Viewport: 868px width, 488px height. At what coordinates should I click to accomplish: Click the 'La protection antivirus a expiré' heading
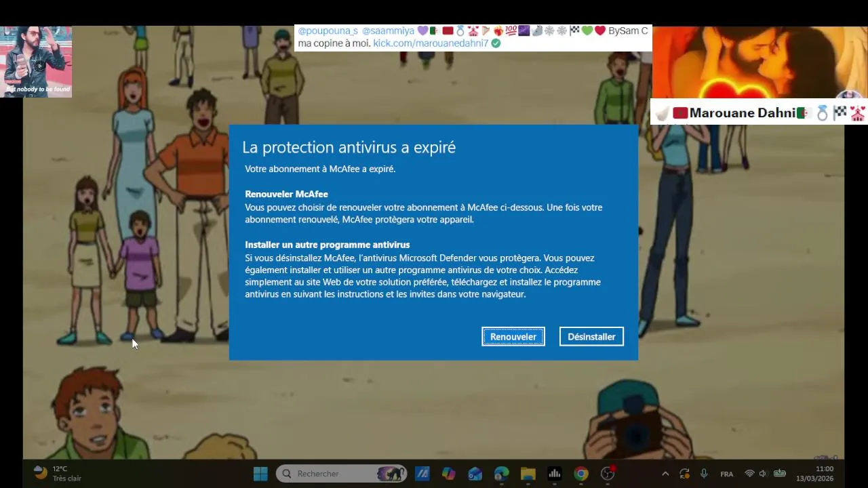pyautogui.click(x=349, y=147)
